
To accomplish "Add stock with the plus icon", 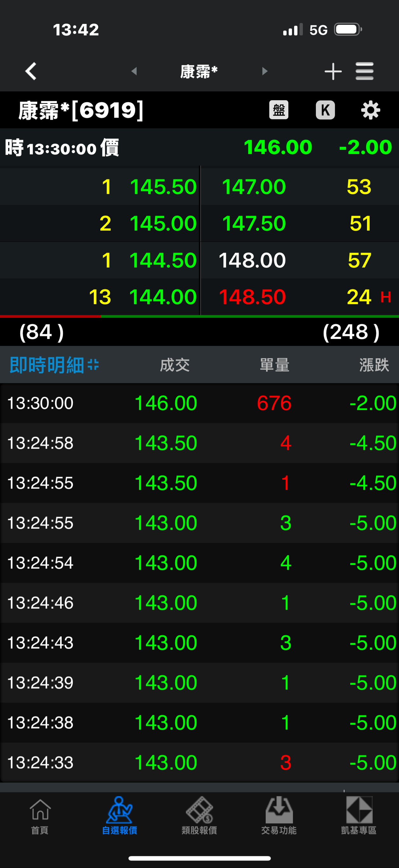I will click(x=333, y=71).
